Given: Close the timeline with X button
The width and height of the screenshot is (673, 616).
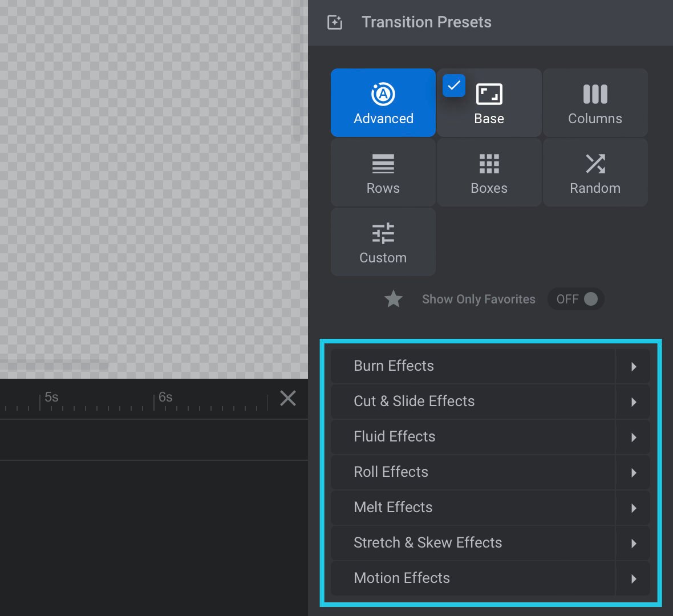Looking at the screenshot, I should point(287,398).
